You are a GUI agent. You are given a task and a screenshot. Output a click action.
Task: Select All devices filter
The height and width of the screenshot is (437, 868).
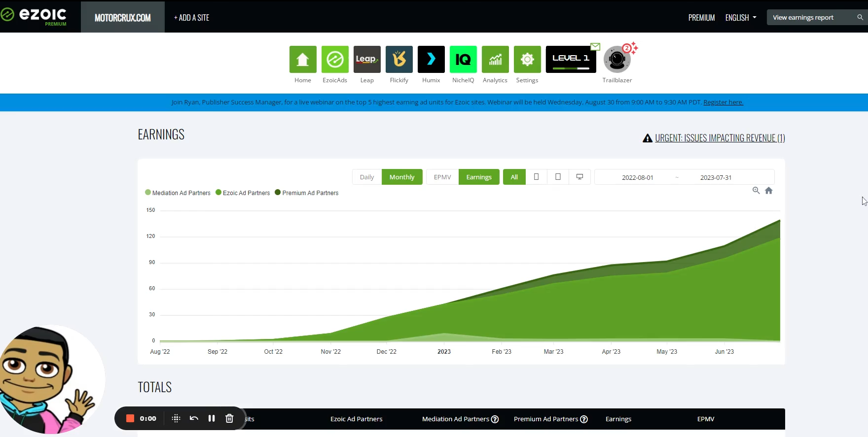point(514,177)
